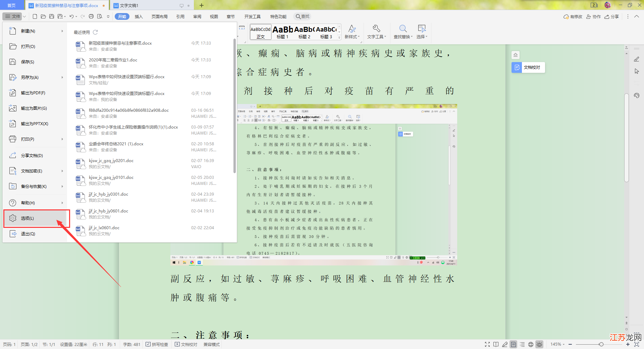Viewport: 644px width, 349px height.
Task: Click the Redo arrow icon
Action: tap(83, 16)
